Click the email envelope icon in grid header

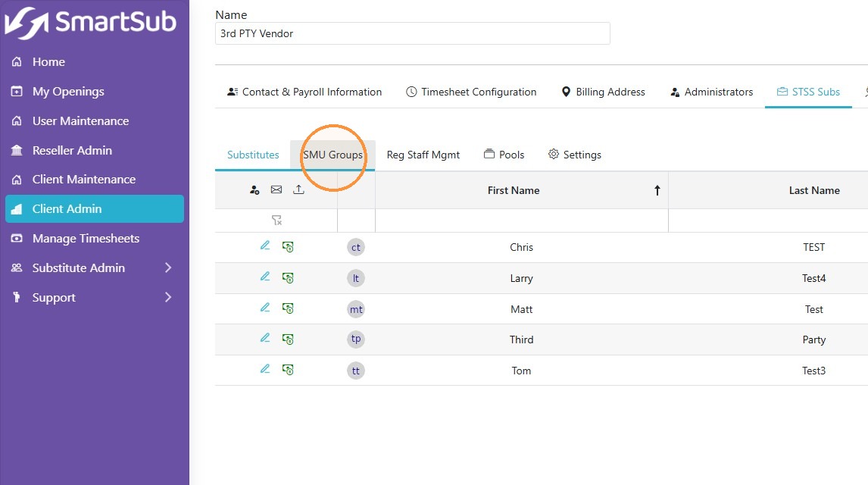point(276,190)
